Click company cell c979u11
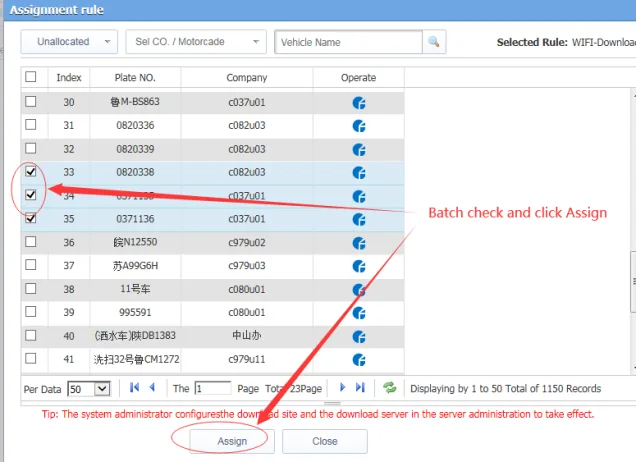This screenshot has height=462, width=636. coord(247,359)
